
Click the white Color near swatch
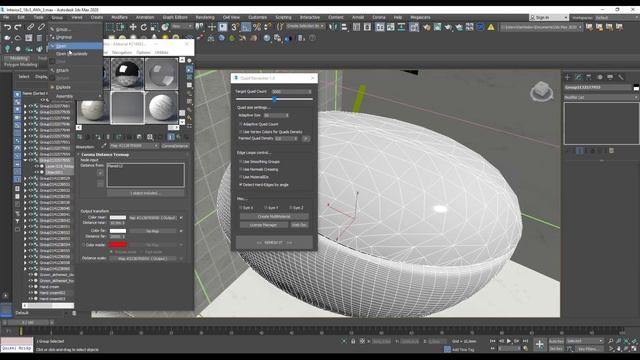click(118, 218)
